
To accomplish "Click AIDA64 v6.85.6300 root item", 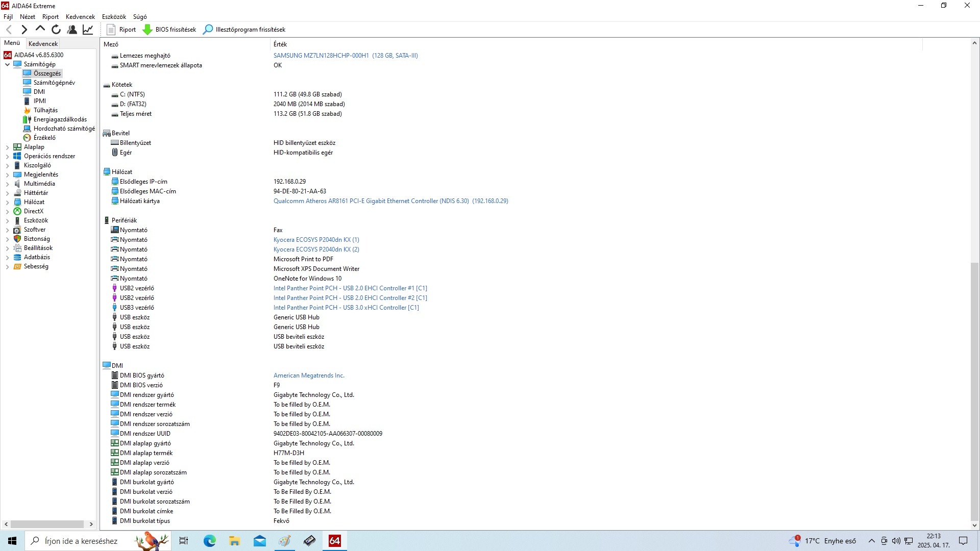I will point(39,55).
